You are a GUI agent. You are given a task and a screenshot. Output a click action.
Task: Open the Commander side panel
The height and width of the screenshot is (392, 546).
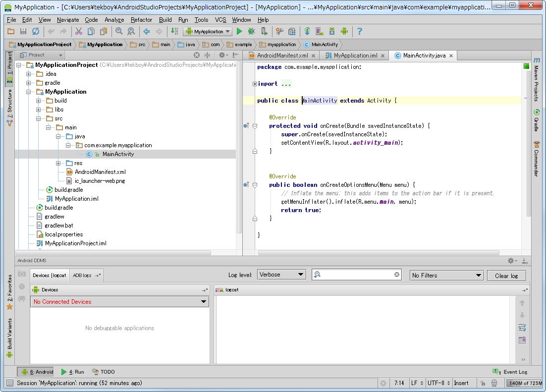[537, 159]
